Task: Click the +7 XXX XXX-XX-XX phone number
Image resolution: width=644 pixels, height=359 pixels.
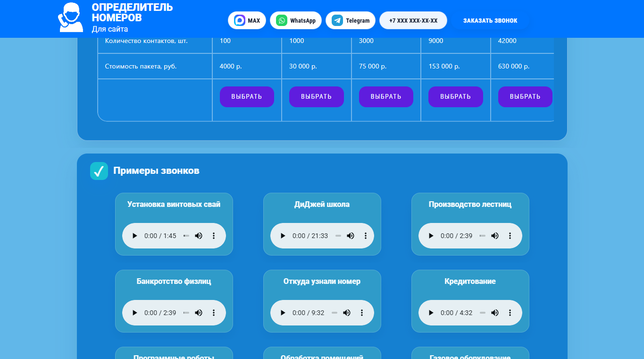Action: 413,20
